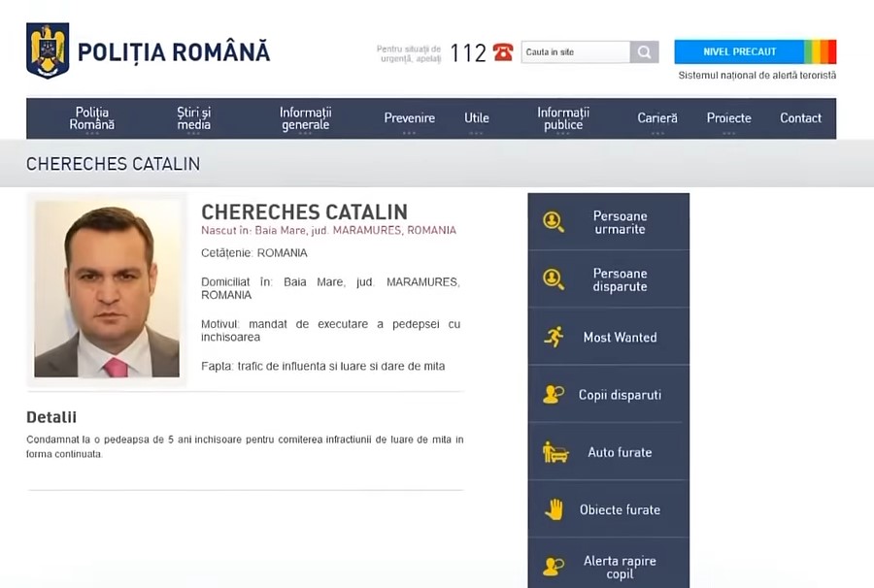Click the photo of Chereches Catalin
The width and height of the screenshot is (874, 588).
click(107, 288)
